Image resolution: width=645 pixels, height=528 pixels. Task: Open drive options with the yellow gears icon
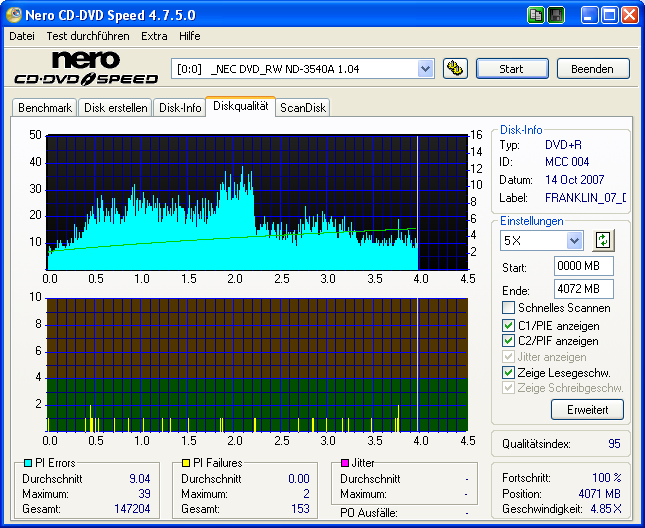(455, 68)
